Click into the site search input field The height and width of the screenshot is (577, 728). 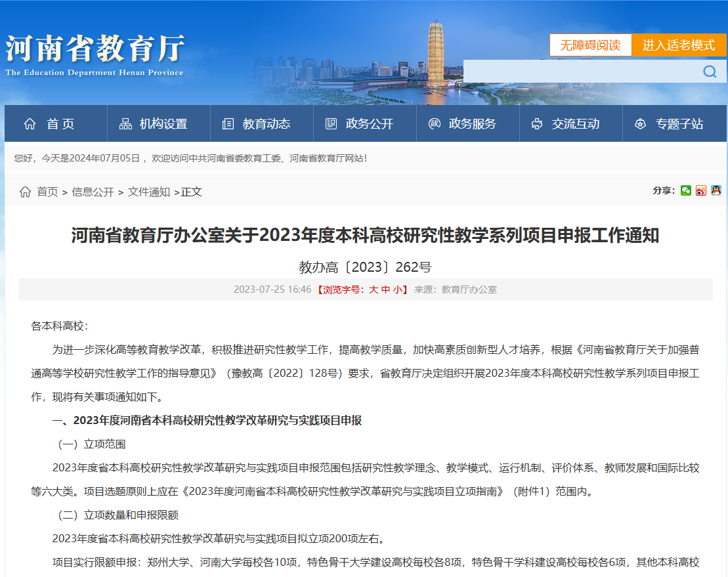point(578,72)
